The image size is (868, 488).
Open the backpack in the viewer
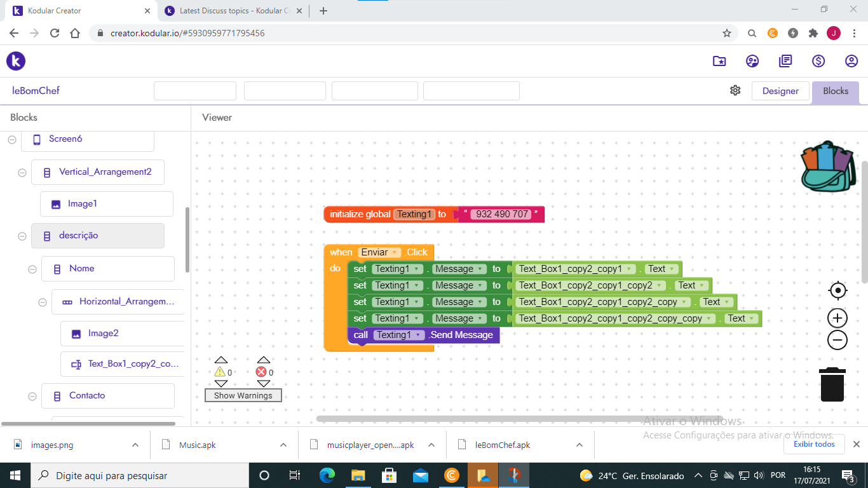(827, 166)
